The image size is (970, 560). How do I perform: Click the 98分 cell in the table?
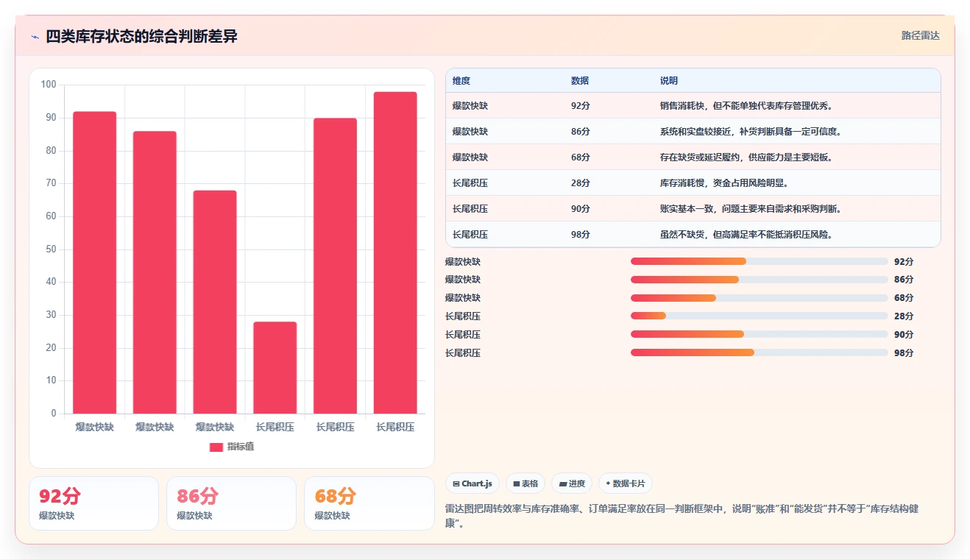[x=581, y=235]
